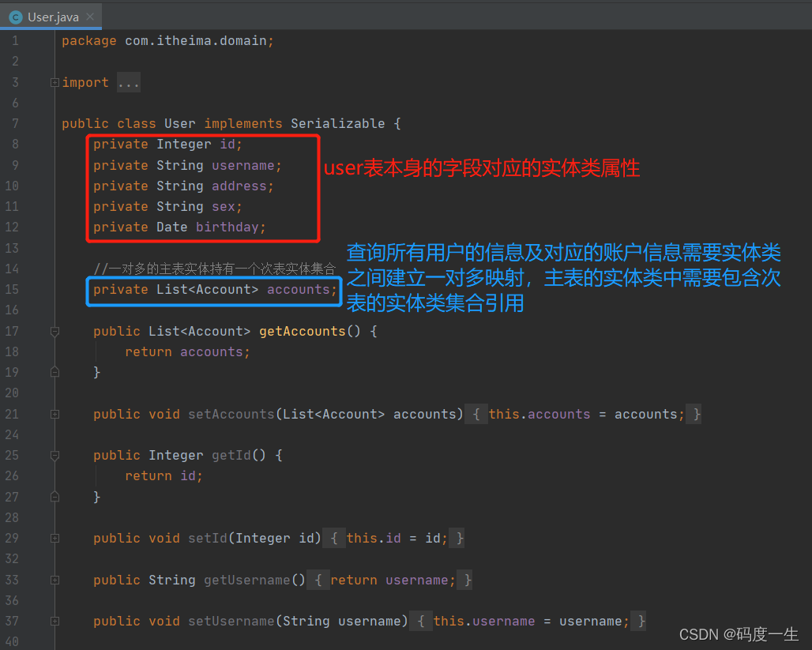The height and width of the screenshot is (650, 812).
Task: Click the implements keyword on line 7
Action: pyautogui.click(x=242, y=124)
